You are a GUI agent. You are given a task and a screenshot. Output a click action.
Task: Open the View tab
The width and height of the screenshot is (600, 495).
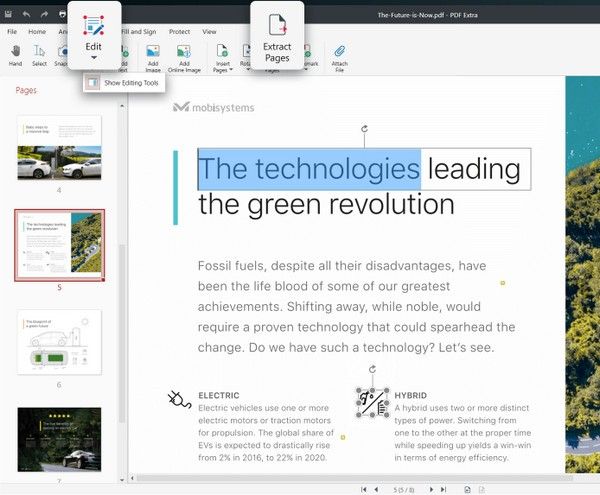[x=209, y=32]
